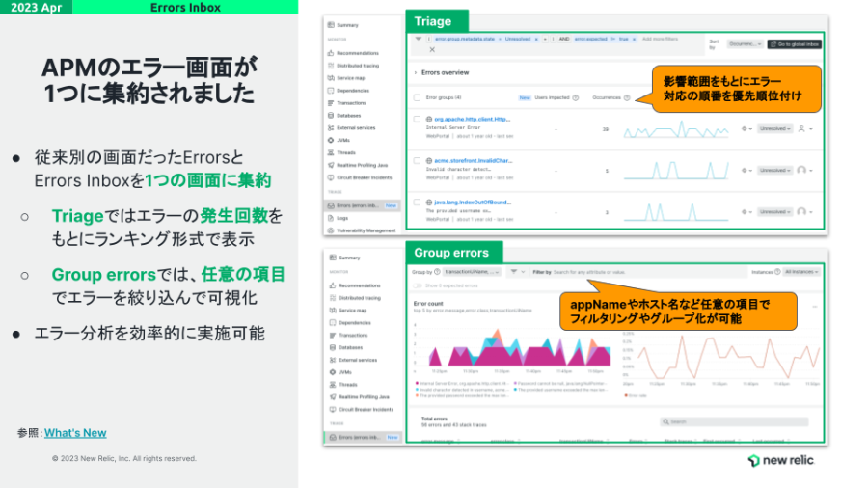Screen dimensions: 868x488
Task: Open Summary in the Triage screenshot sidebar
Action: click(x=343, y=25)
